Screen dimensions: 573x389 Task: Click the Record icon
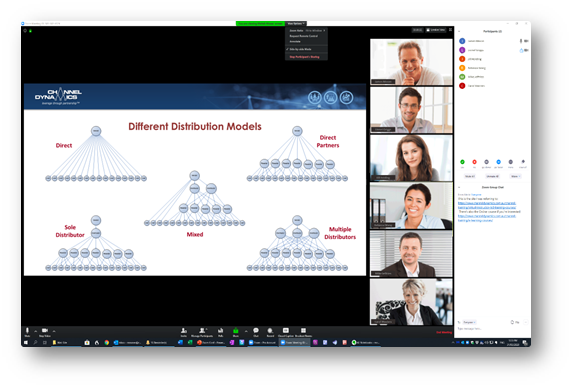tap(270, 332)
